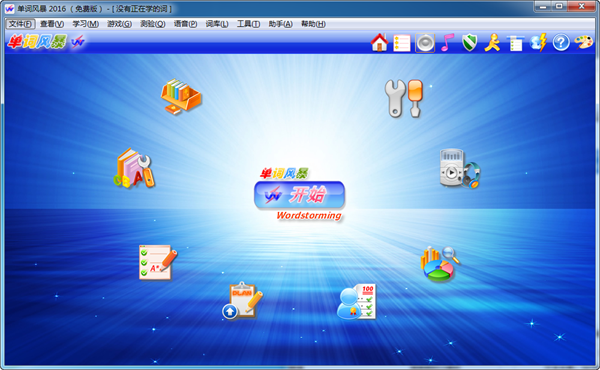Open the 工具(T) menu
The image size is (600, 370).
pos(248,24)
